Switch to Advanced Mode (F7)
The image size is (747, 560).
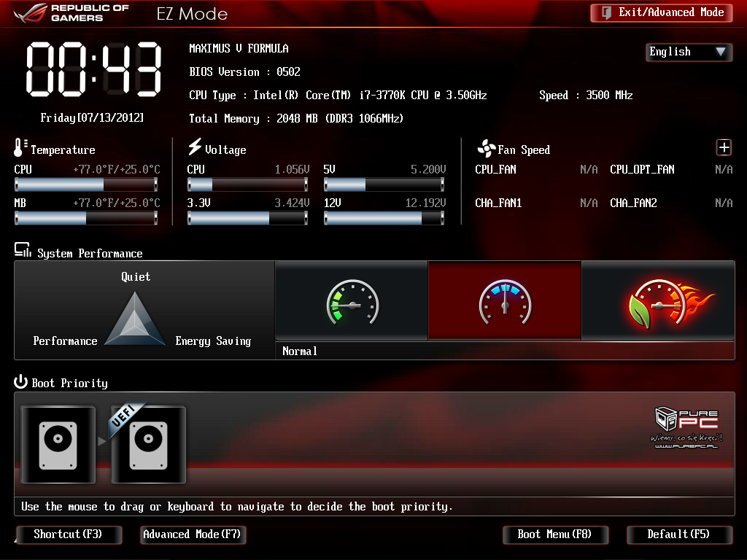[x=193, y=534]
